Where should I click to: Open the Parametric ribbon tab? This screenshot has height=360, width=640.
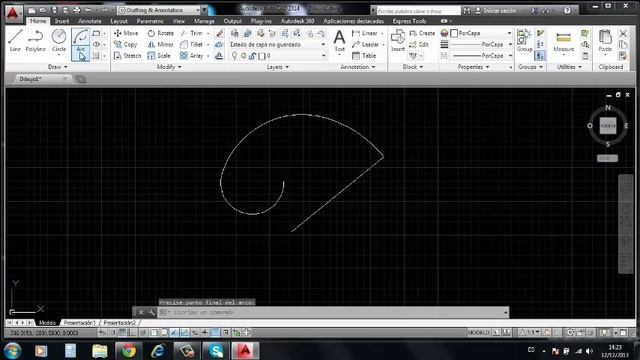click(150, 21)
